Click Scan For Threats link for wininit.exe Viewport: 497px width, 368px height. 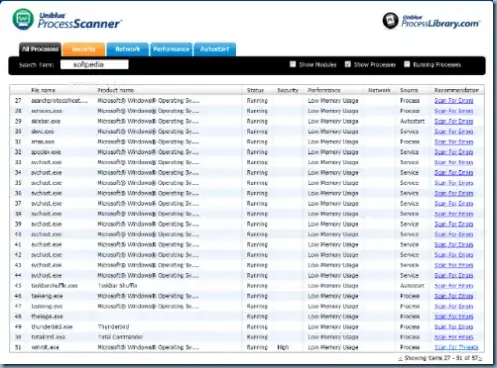pos(456,347)
